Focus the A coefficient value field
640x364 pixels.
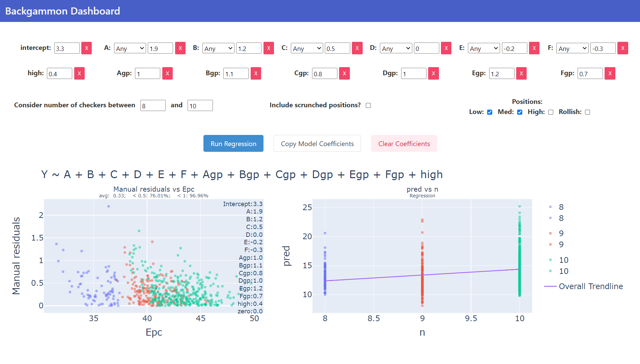tap(161, 48)
